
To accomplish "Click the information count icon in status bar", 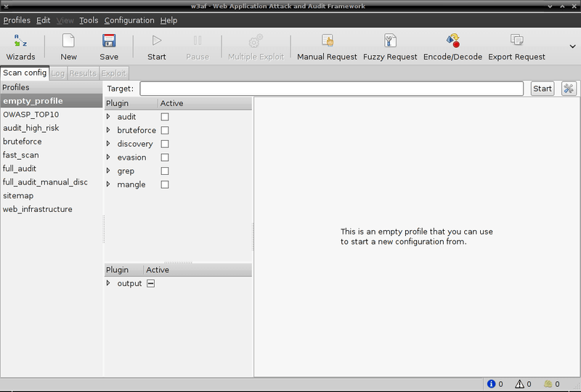I will pyautogui.click(x=492, y=384).
